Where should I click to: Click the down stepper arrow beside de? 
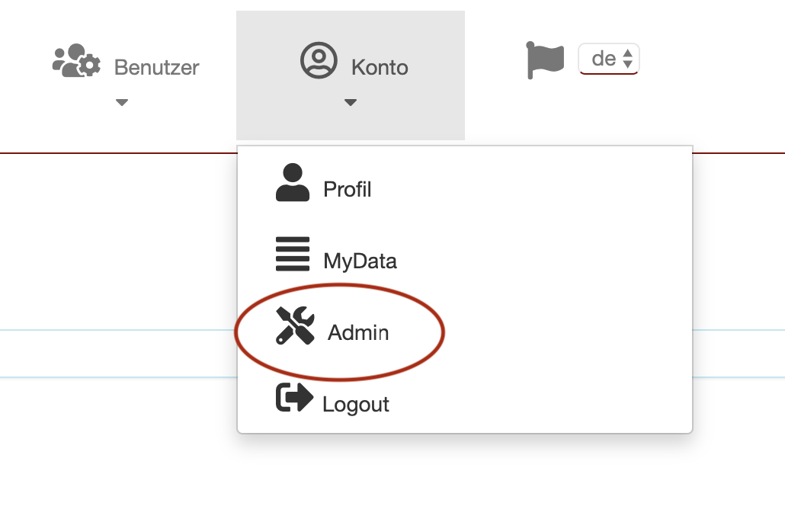click(629, 63)
